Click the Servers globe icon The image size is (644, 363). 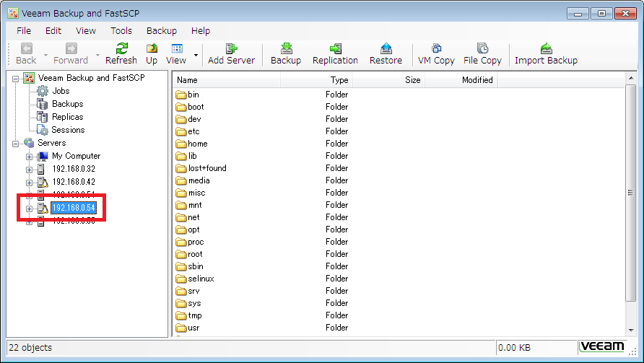pyautogui.click(x=29, y=143)
